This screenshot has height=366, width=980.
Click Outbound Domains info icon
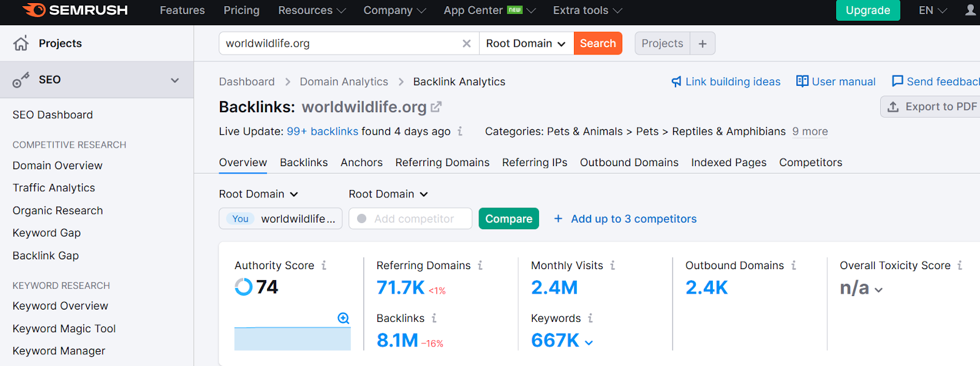click(794, 265)
